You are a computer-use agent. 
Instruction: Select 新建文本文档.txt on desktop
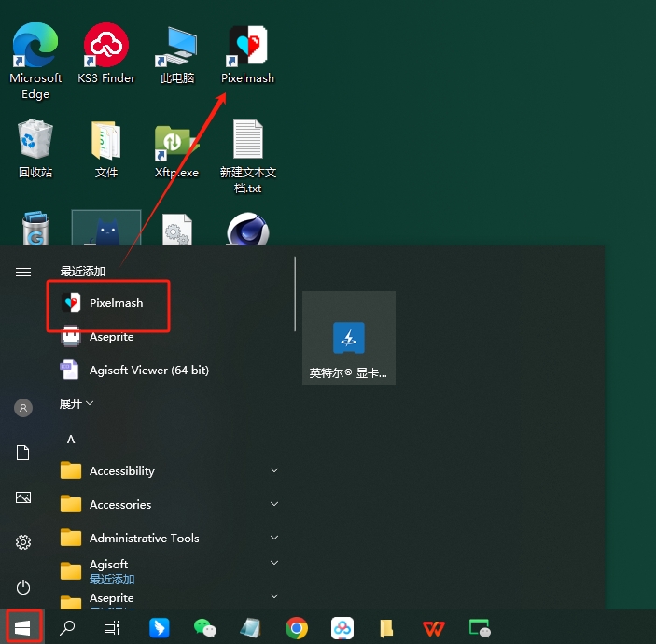pyautogui.click(x=248, y=157)
